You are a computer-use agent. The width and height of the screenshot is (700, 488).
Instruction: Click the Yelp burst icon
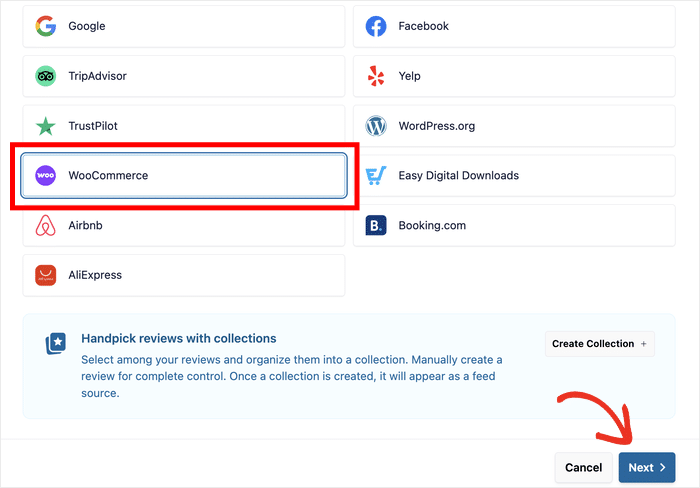tap(376, 76)
